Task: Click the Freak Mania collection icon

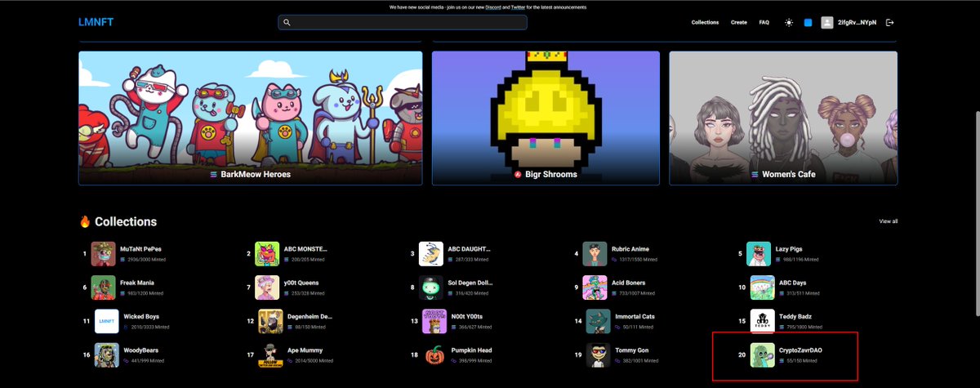Action: point(104,288)
